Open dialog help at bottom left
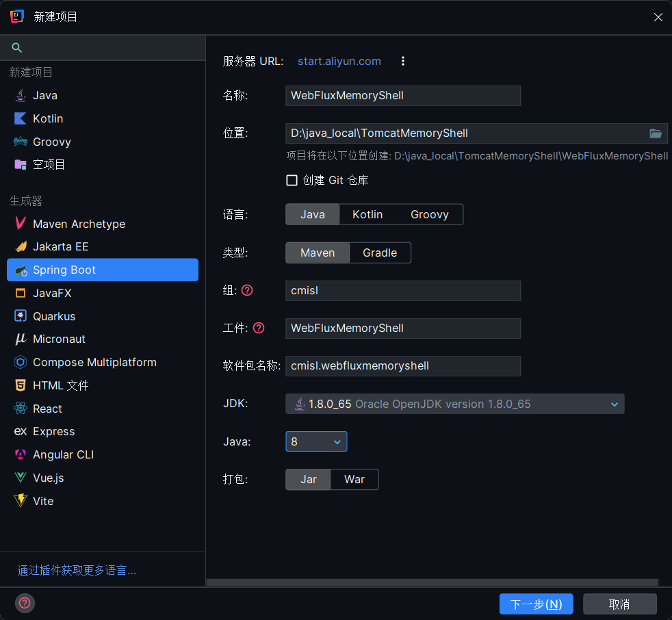 click(25, 604)
